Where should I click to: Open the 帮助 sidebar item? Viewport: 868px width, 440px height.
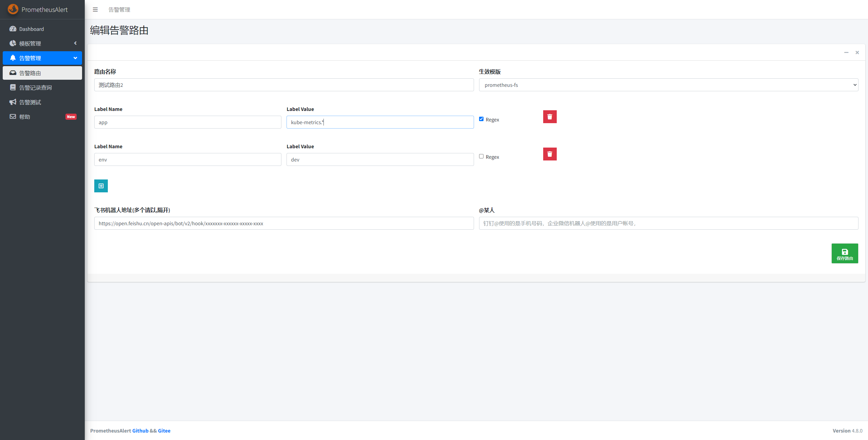pyautogui.click(x=42, y=117)
